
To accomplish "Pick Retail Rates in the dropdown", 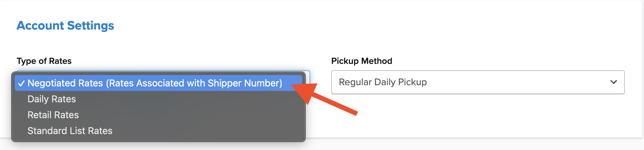I will click(53, 115).
